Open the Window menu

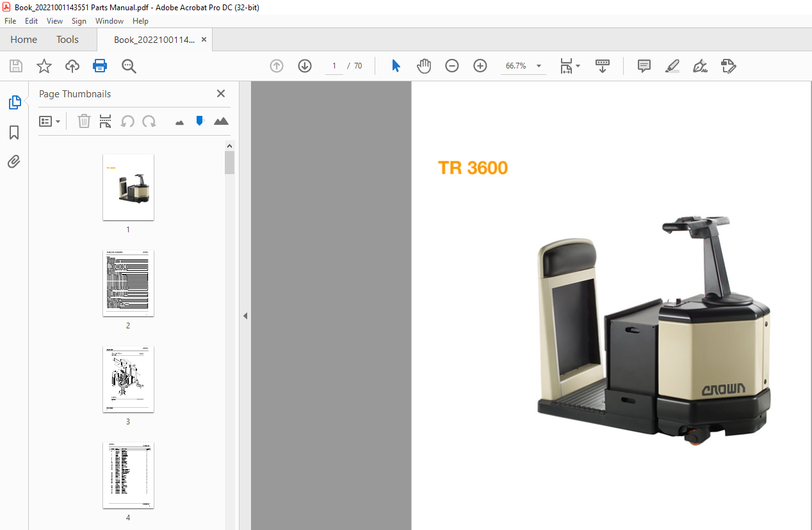(x=110, y=21)
